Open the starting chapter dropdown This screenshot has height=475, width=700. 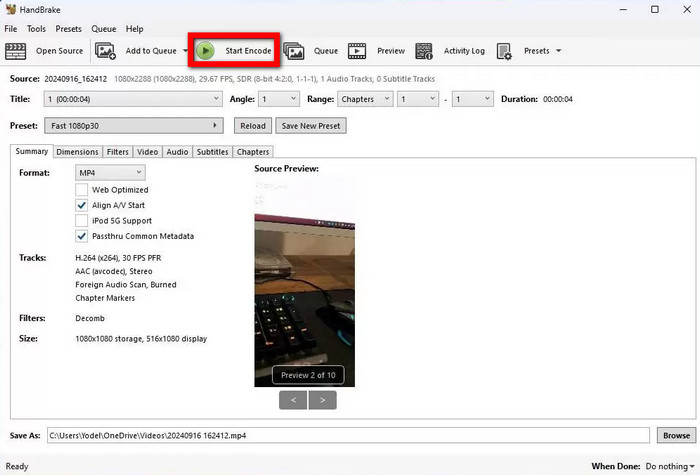click(418, 99)
